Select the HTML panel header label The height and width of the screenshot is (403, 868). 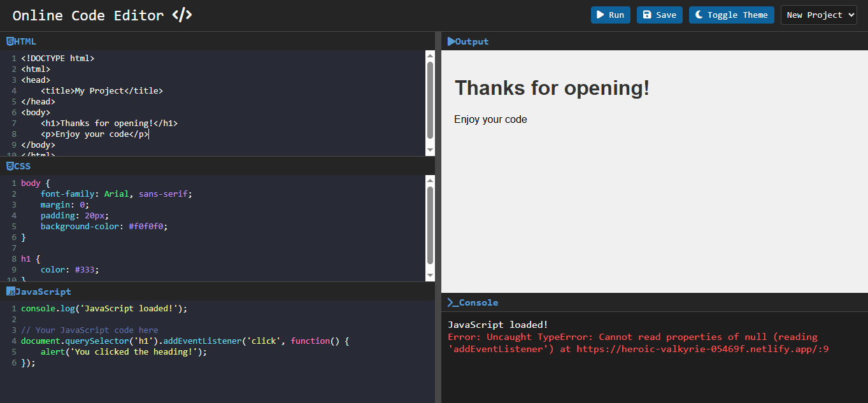25,41
